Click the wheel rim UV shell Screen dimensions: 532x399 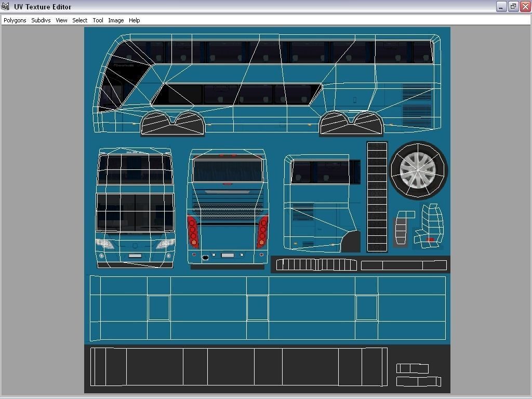(418, 170)
